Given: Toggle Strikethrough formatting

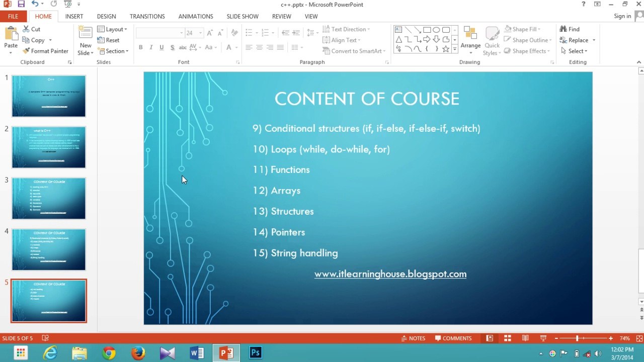Looking at the screenshot, I should pos(183,47).
